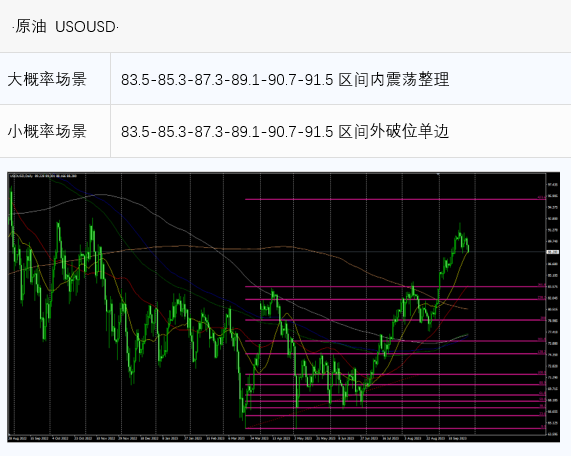Click the last date label on the time axis
Screen dimensions: 571x456
[x=458, y=439]
